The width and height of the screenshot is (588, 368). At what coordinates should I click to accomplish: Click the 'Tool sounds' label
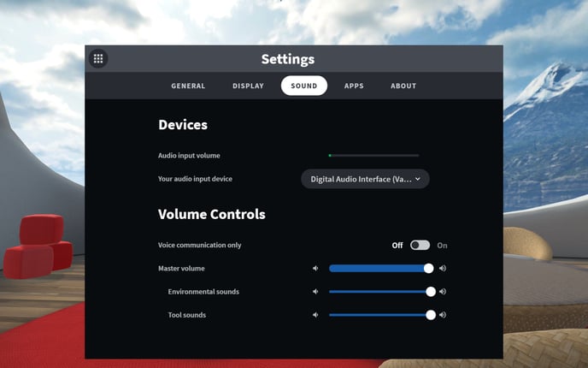pyautogui.click(x=187, y=315)
